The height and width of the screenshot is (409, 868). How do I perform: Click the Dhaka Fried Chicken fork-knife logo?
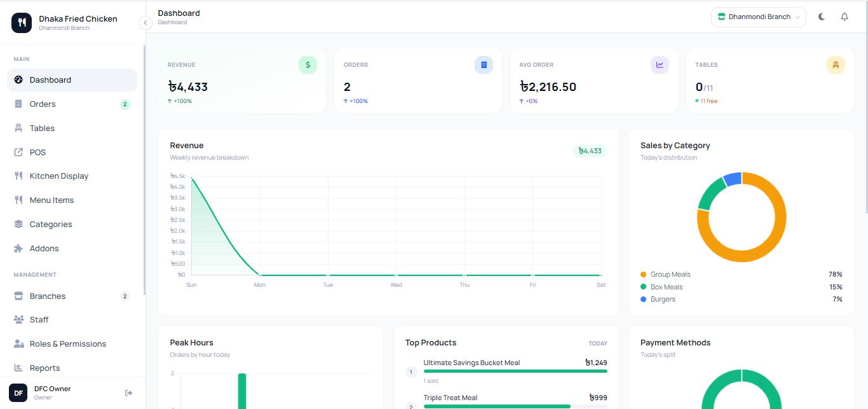[x=22, y=23]
